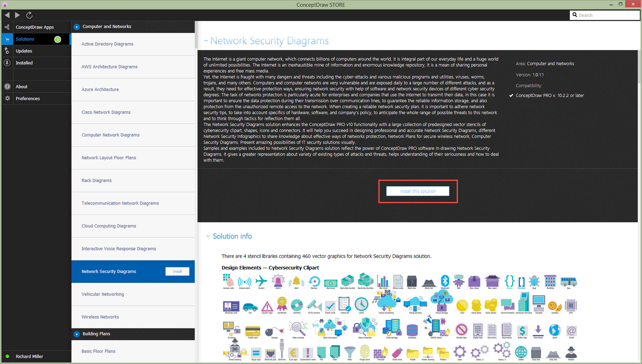642x364 pixels.
Task: Open Basic Floor Plans solution
Action: (x=133, y=351)
